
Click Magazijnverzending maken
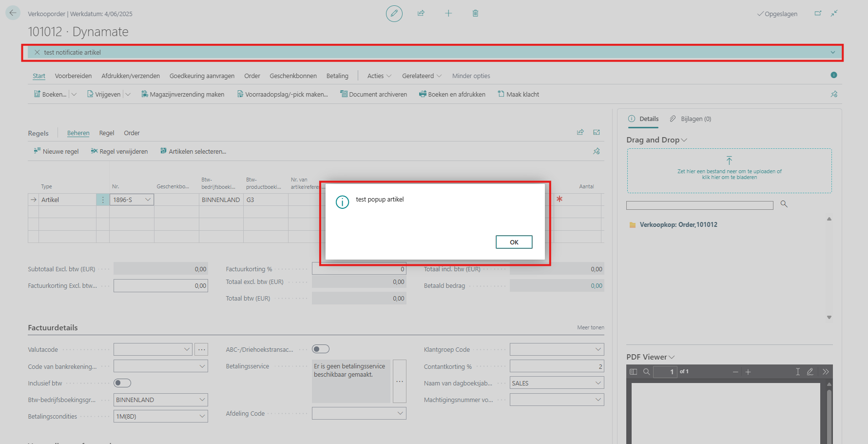[x=183, y=94]
